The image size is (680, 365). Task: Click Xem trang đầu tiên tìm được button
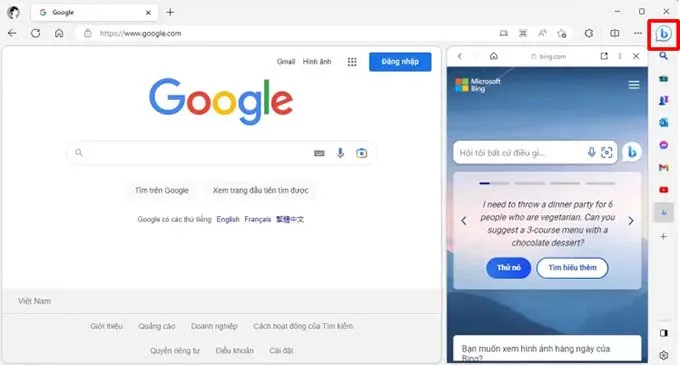(261, 190)
